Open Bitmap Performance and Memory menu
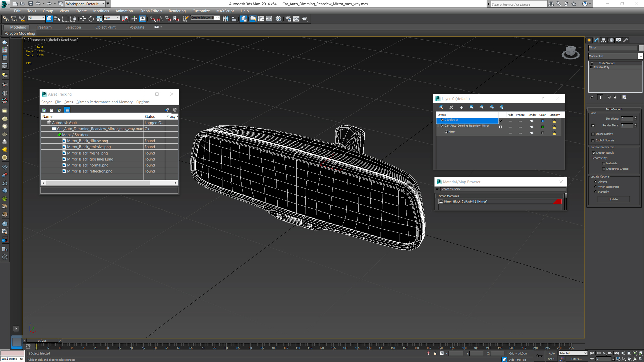 click(104, 102)
